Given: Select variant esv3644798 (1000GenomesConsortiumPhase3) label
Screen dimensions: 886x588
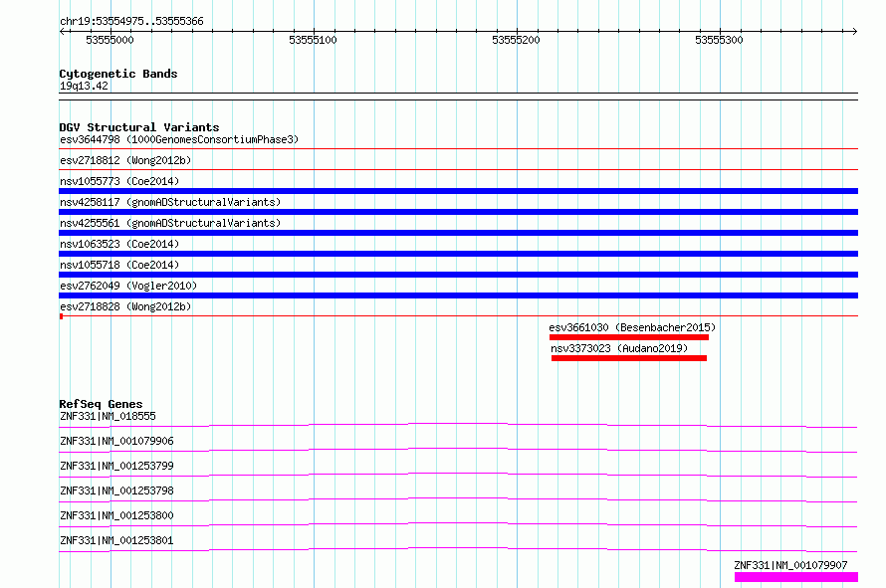Looking at the screenshot, I should coord(179,139).
